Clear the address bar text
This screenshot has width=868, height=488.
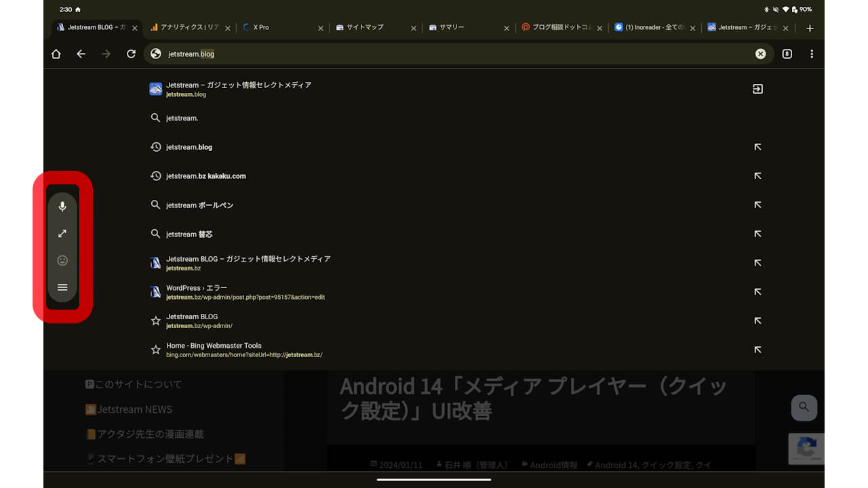[x=761, y=54]
